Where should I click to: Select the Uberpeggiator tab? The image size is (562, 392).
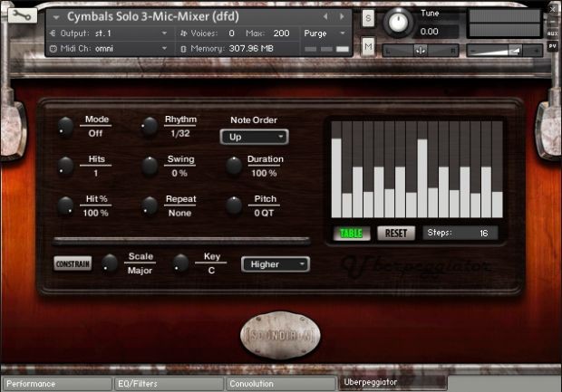click(x=392, y=382)
